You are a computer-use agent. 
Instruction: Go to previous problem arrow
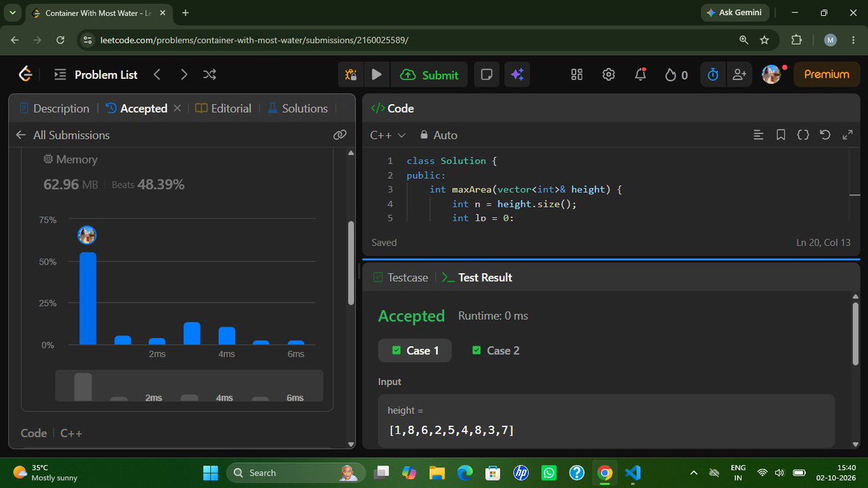pos(157,74)
